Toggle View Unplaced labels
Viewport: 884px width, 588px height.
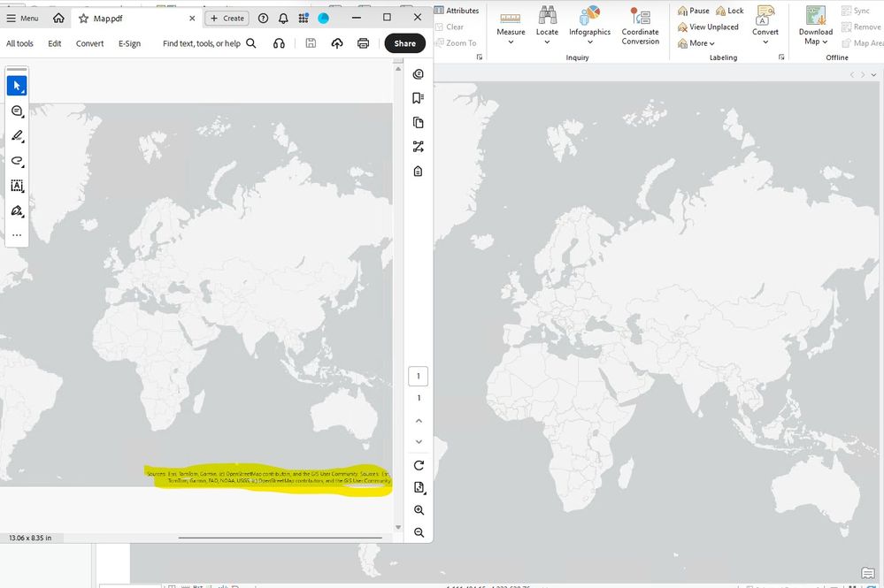pos(708,27)
